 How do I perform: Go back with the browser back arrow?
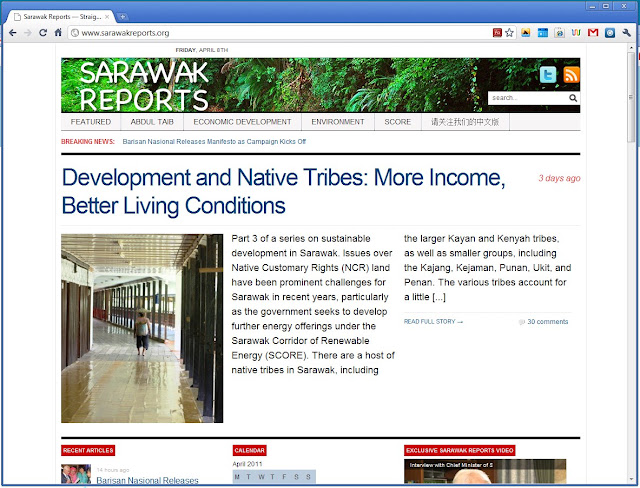(13, 33)
